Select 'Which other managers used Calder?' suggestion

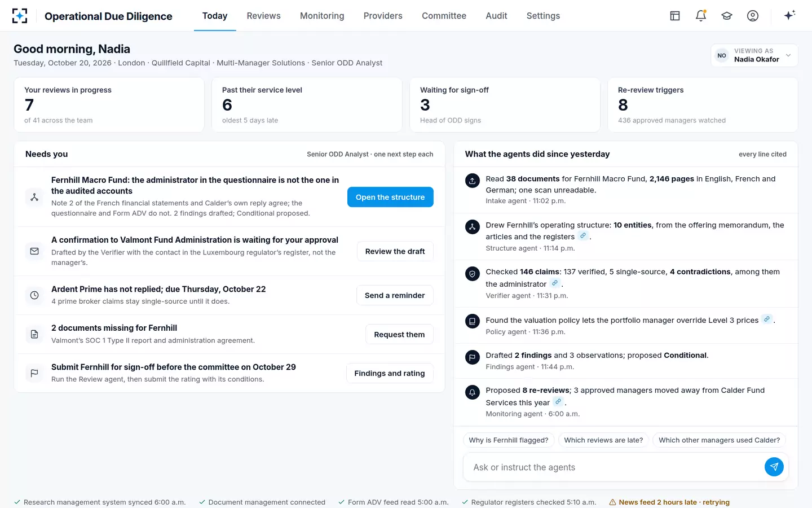[720, 440]
